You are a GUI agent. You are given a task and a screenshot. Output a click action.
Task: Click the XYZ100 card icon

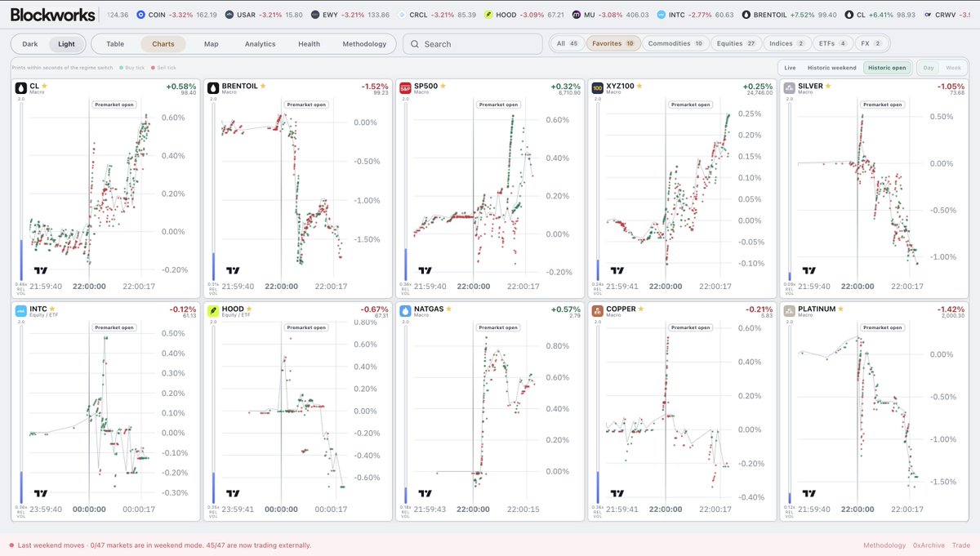tap(597, 87)
